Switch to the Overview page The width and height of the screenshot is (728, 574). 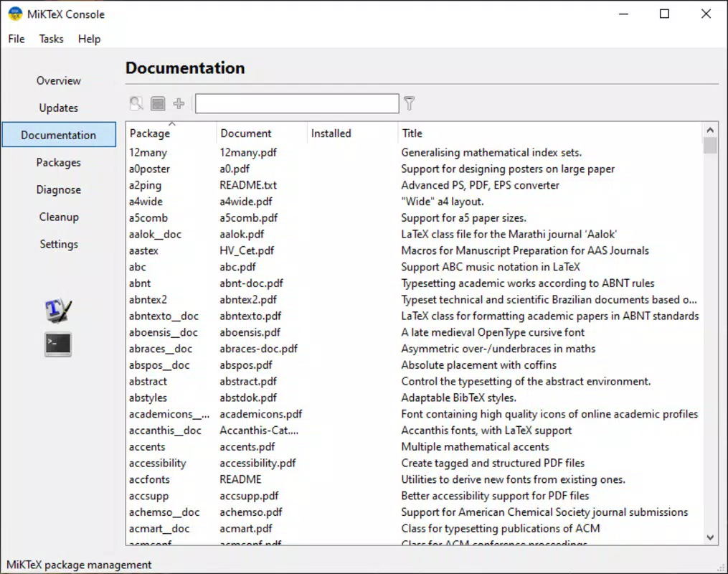coord(59,81)
